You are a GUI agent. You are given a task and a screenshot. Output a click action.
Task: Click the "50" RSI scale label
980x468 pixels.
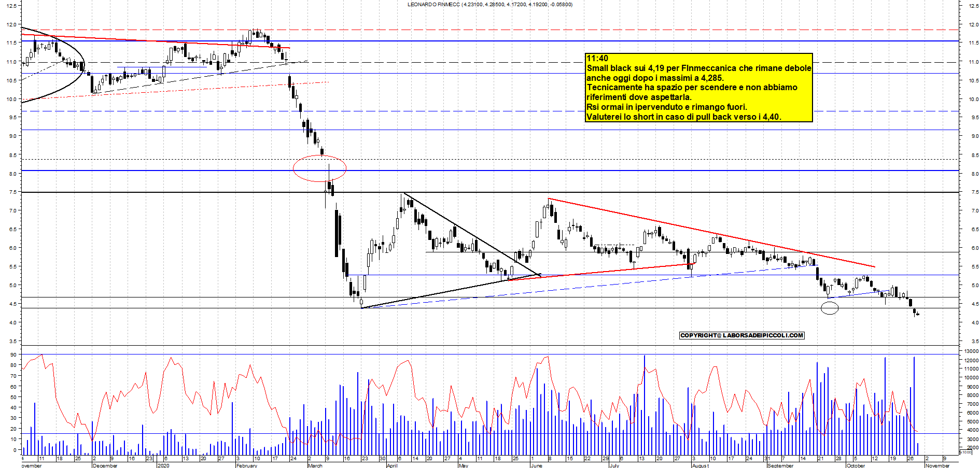tap(13, 397)
